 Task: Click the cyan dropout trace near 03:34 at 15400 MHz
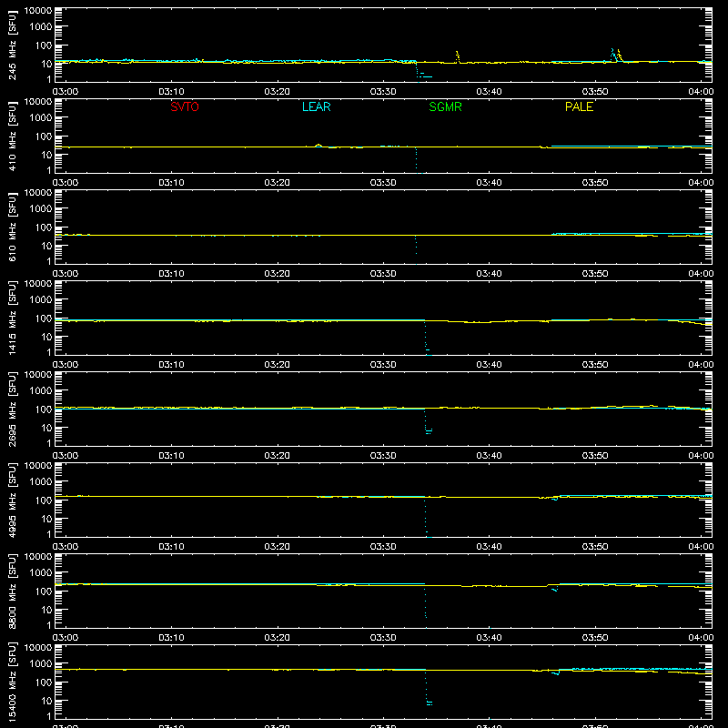428,688
